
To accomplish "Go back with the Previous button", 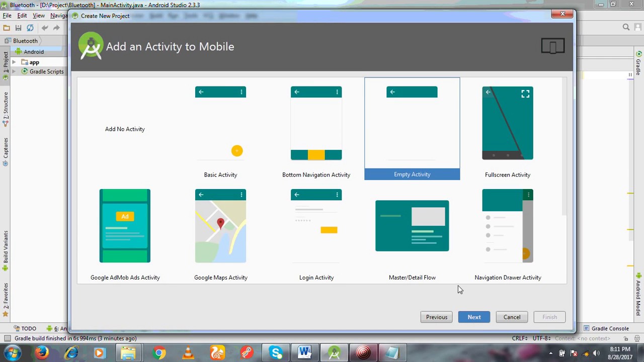I will pyautogui.click(x=437, y=317).
